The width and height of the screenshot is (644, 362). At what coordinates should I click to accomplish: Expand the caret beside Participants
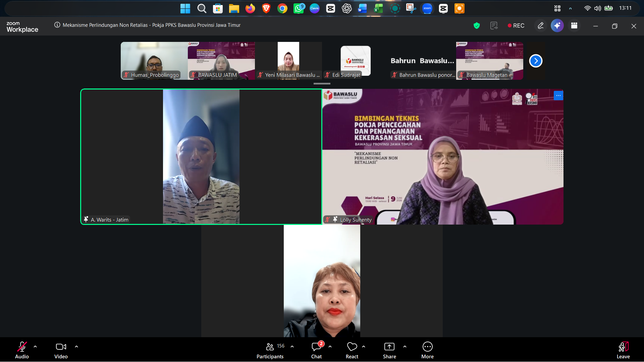292,347
